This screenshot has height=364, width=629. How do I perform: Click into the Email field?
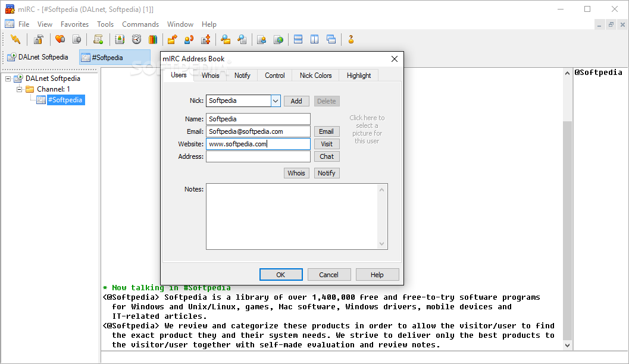(x=258, y=131)
